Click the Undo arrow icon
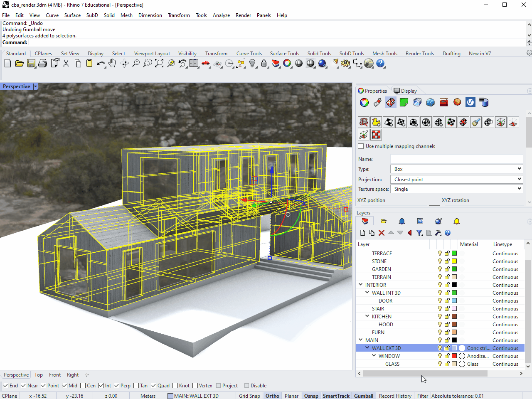 coord(101,63)
